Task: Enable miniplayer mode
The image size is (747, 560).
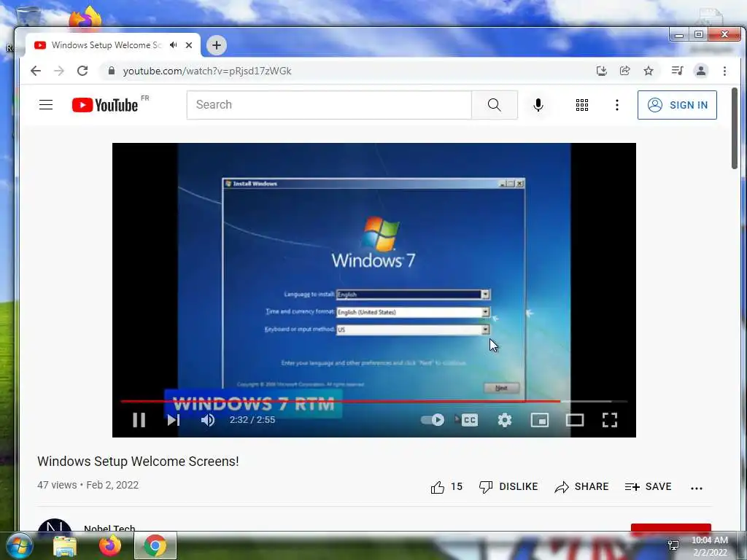Action: (x=540, y=420)
